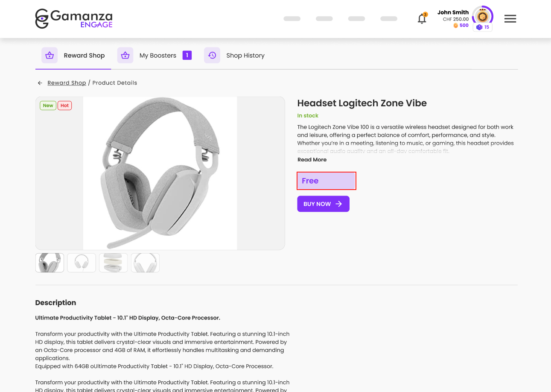Switch to the Shop History tab
The width and height of the screenshot is (551, 392).
tap(245, 56)
